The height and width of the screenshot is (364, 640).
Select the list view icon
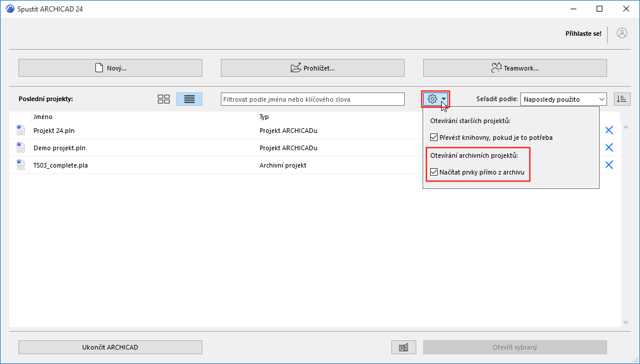189,99
